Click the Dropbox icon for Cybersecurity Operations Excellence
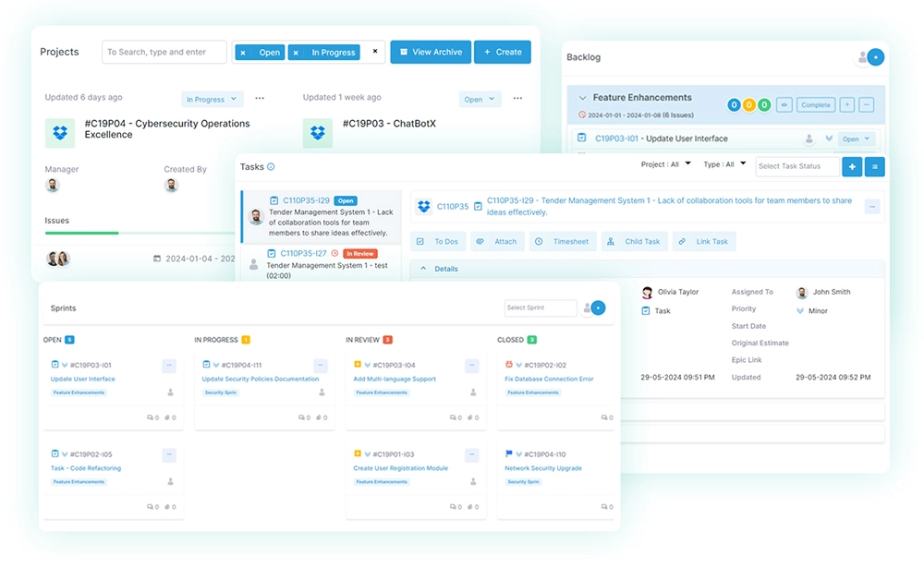The height and width of the screenshot is (567, 924). point(60,133)
